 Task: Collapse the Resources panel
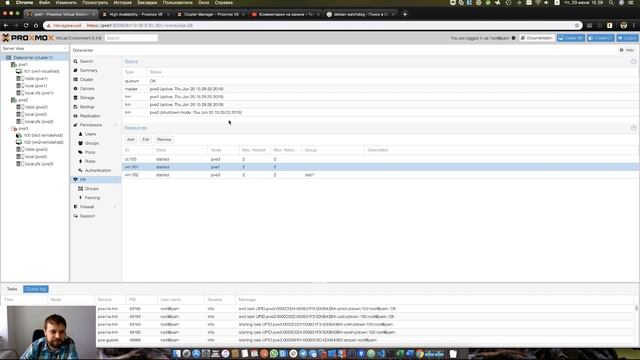633,128
